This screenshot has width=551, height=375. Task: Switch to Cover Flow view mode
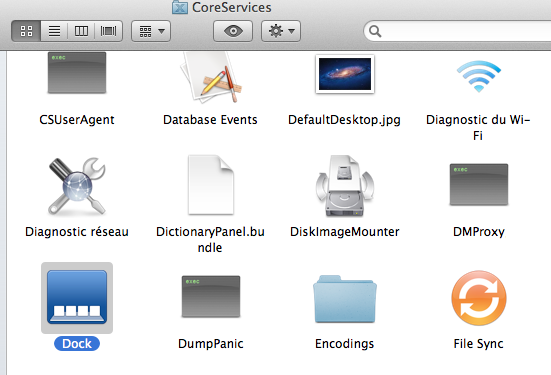(x=109, y=31)
